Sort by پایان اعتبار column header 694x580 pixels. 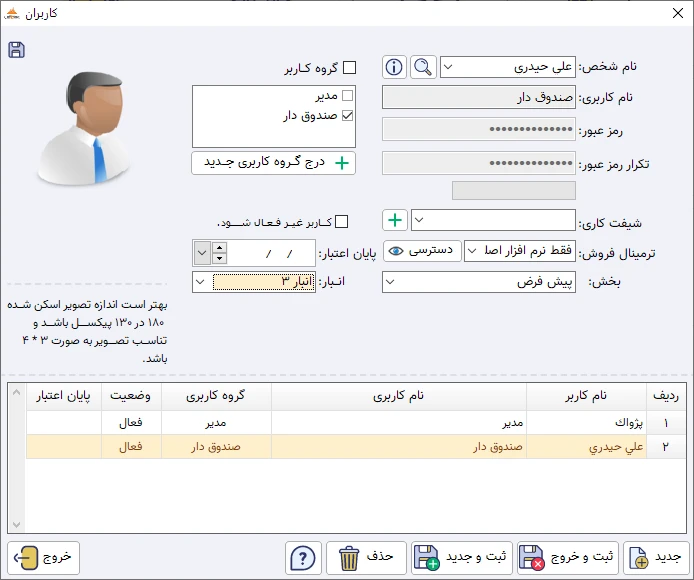coord(64,396)
